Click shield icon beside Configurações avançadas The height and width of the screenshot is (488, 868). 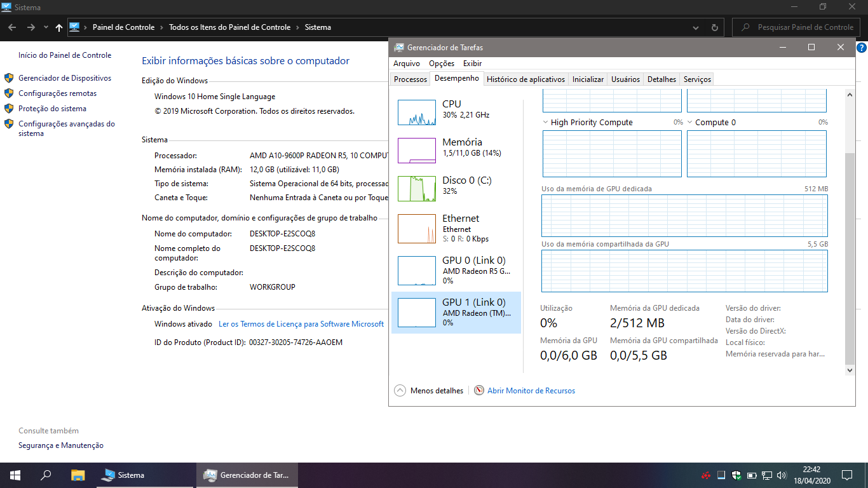9,124
